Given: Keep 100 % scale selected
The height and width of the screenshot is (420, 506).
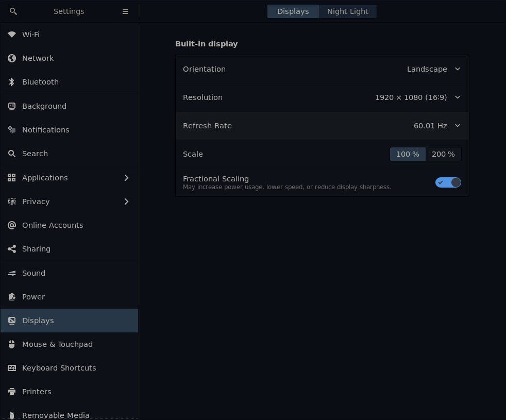Looking at the screenshot, I should [408, 154].
